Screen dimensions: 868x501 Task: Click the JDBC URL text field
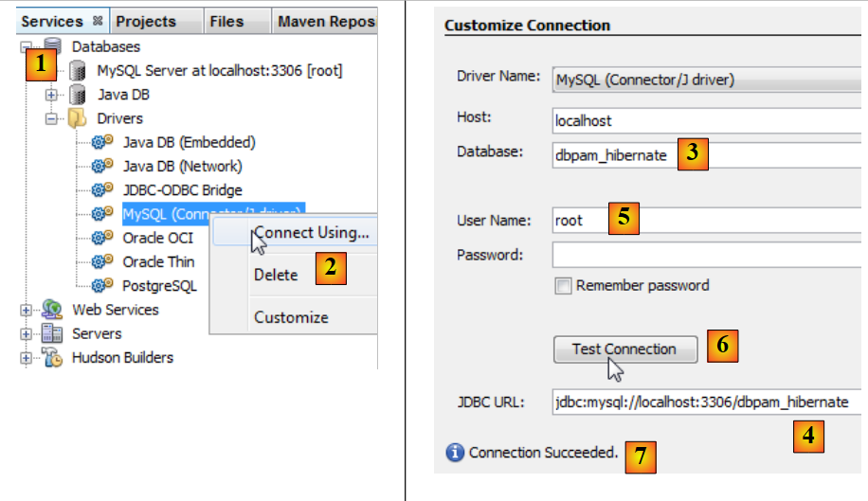coord(707,402)
